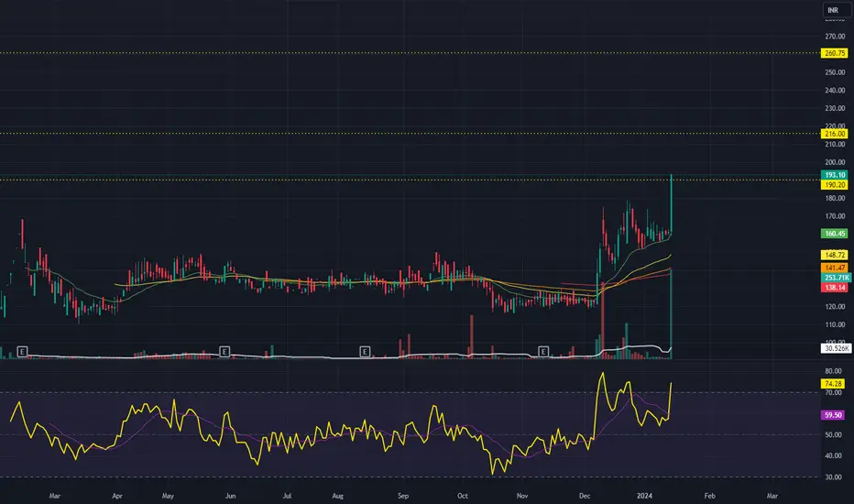The width and height of the screenshot is (854, 504).
Task: Click the Feb label on time axis
Action: 709,496
